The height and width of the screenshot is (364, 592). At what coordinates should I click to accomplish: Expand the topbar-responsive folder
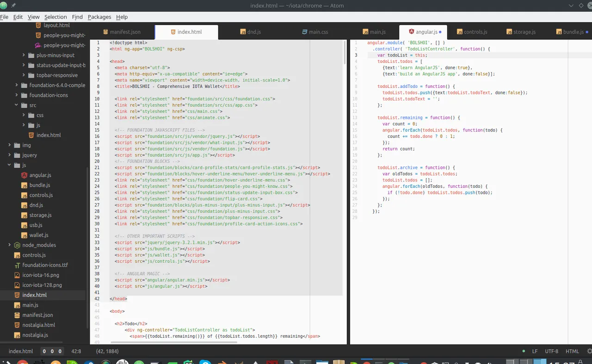click(24, 75)
